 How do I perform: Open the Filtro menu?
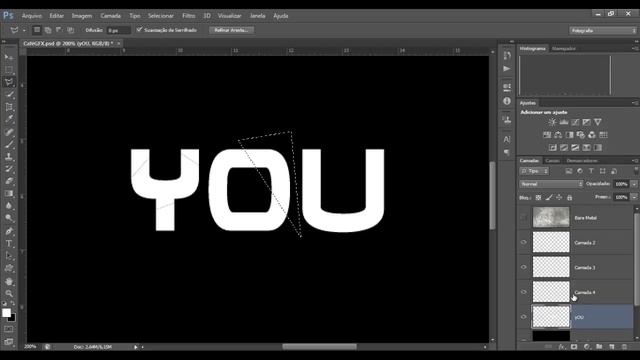point(188,16)
